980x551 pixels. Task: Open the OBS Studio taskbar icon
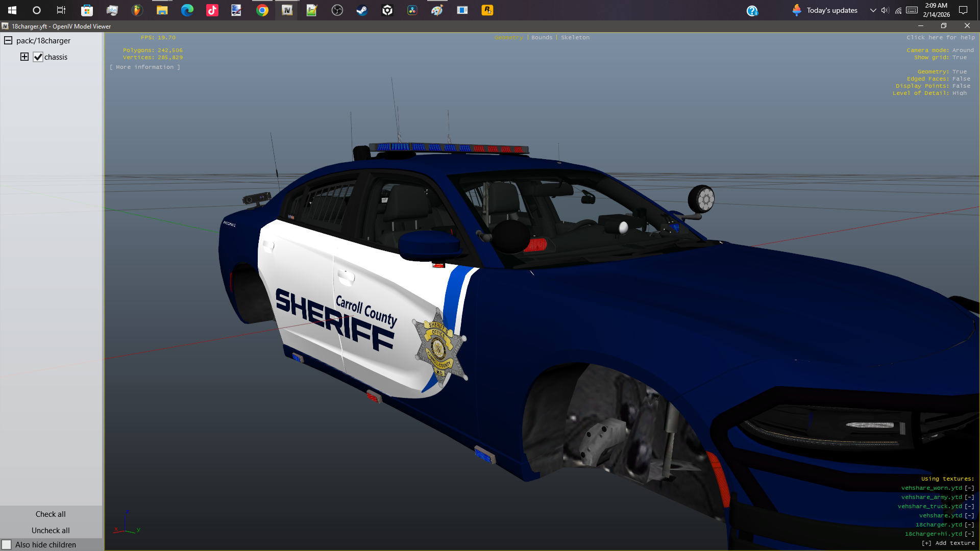click(337, 10)
